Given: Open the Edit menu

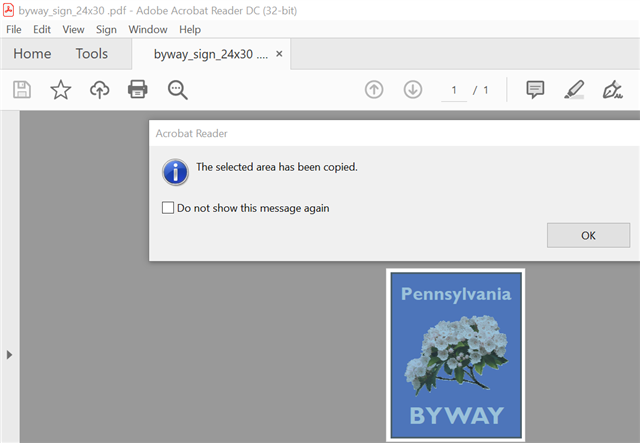Looking at the screenshot, I should [x=42, y=29].
